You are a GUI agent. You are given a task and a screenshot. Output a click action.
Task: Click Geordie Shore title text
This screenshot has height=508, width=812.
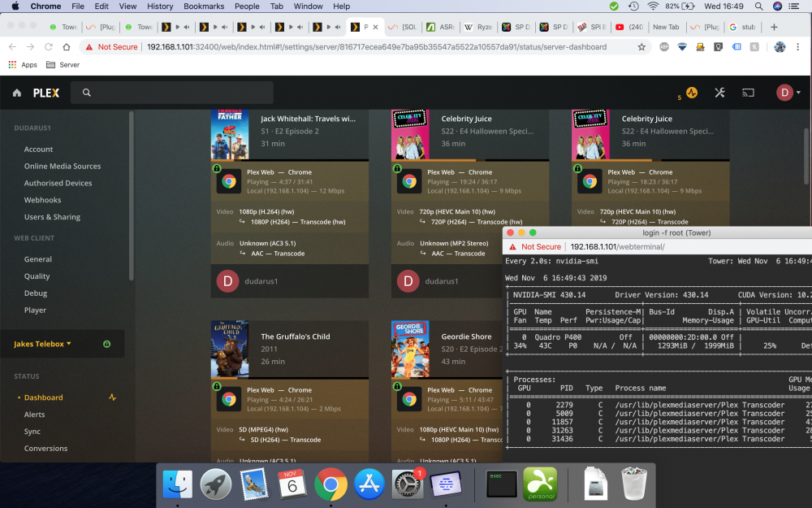point(466,337)
